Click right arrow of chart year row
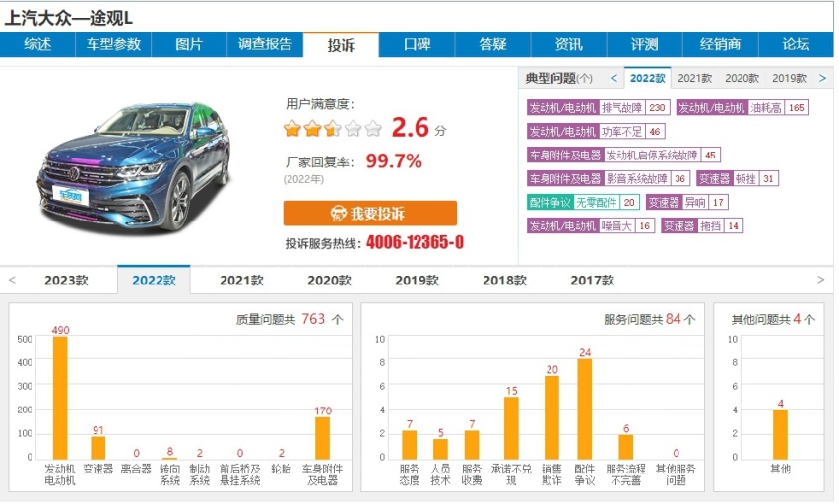Image resolution: width=839 pixels, height=504 pixels. coord(821,280)
